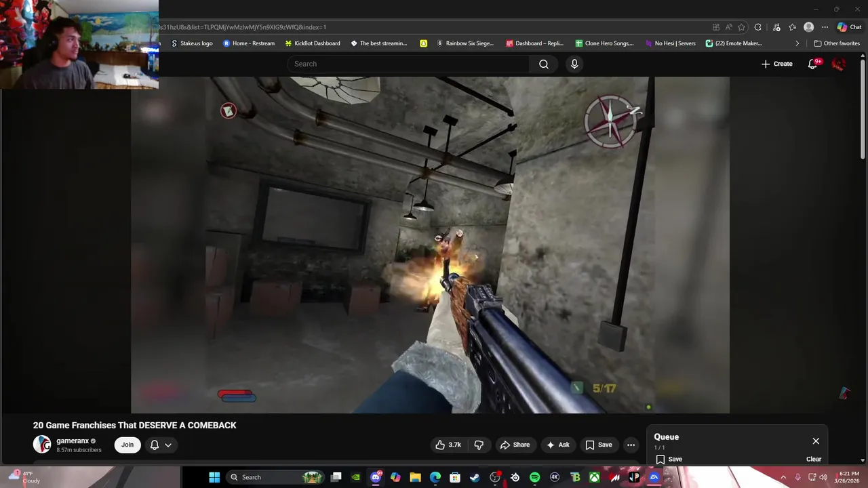Open Edge Settings and more menu
Image resolution: width=868 pixels, height=488 pixels.
point(825,27)
